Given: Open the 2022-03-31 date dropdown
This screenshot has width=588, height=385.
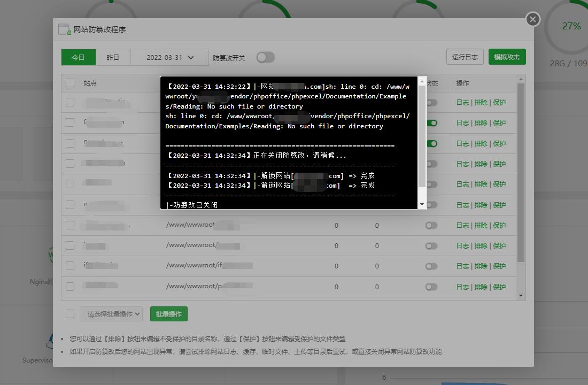Looking at the screenshot, I should 169,57.
